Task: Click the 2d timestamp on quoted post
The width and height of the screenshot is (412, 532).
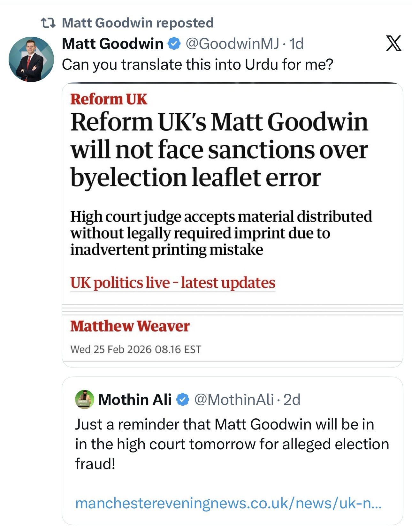Action: click(x=292, y=399)
